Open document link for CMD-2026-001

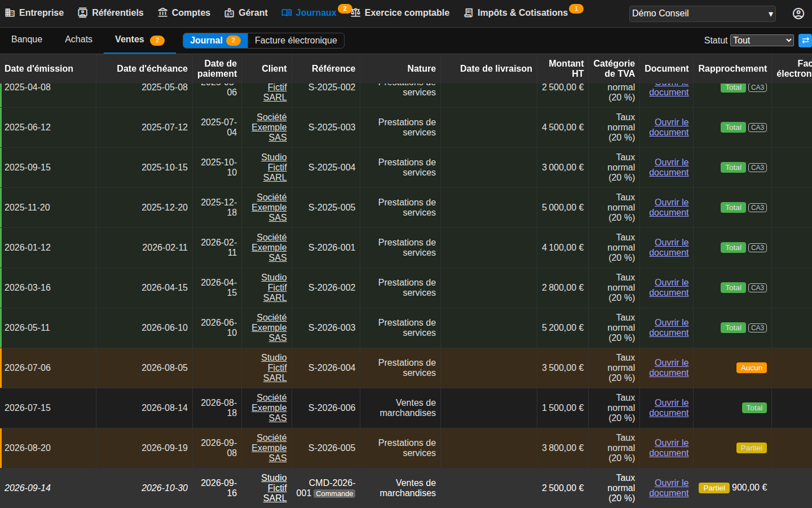[x=669, y=488]
